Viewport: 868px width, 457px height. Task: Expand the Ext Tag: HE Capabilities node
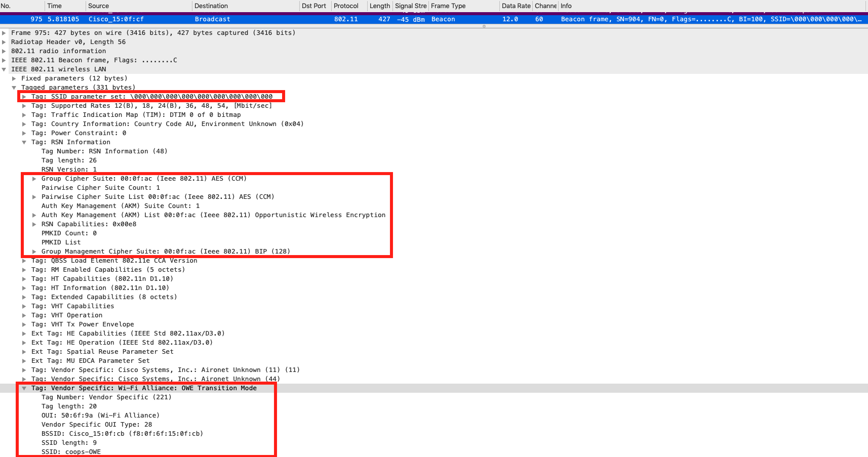pos(24,333)
